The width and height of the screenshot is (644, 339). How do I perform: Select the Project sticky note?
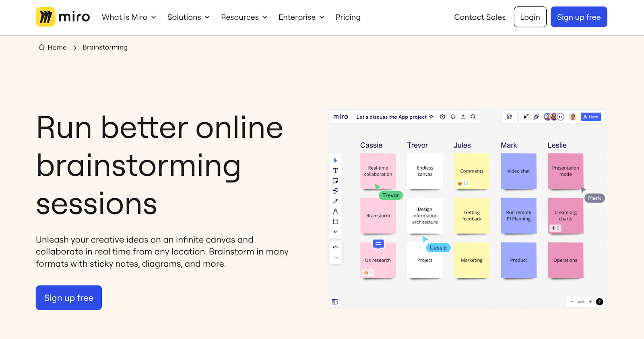[x=425, y=260]
